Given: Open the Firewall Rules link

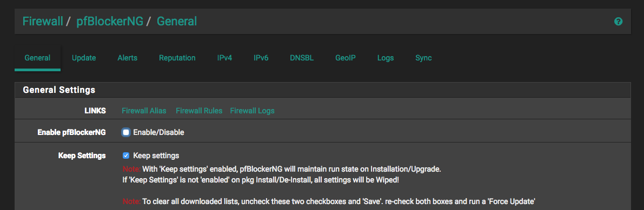Looking at the screenshot, I should 199,111.
